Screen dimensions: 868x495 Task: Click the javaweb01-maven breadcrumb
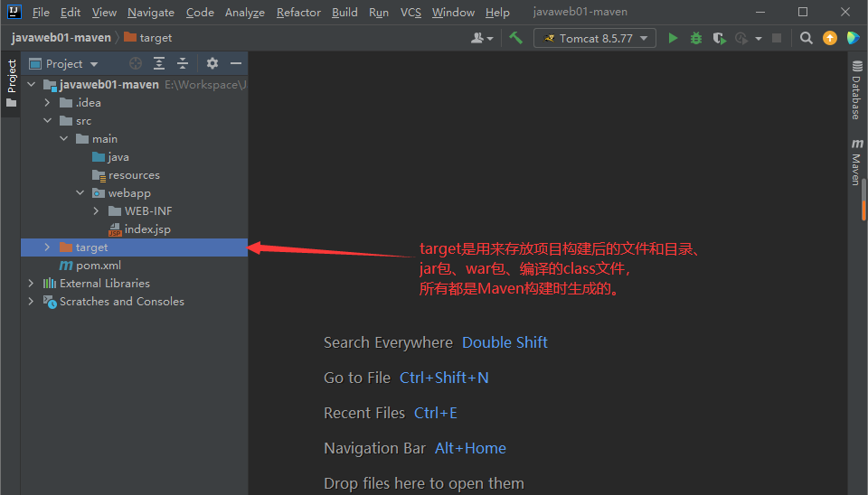(61, 38)
